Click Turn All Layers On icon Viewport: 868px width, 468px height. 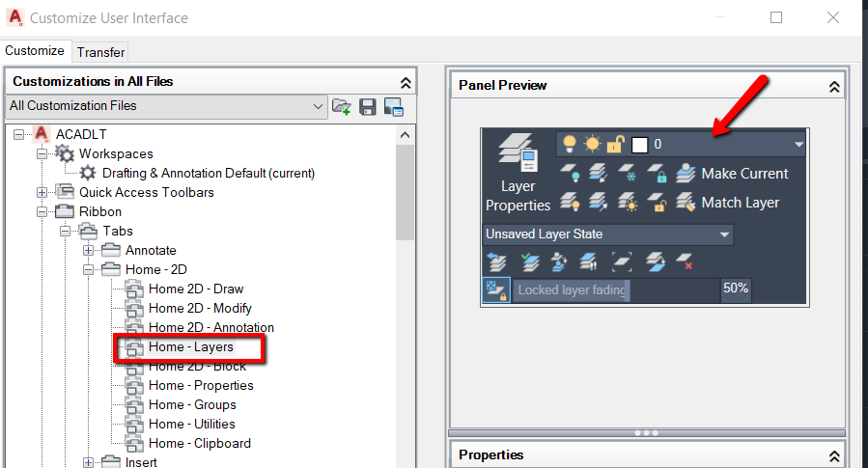[x=570, y=202]
